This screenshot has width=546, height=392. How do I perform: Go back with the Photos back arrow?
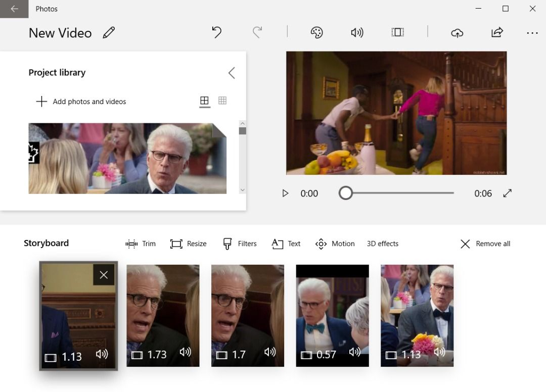(14, 9)
